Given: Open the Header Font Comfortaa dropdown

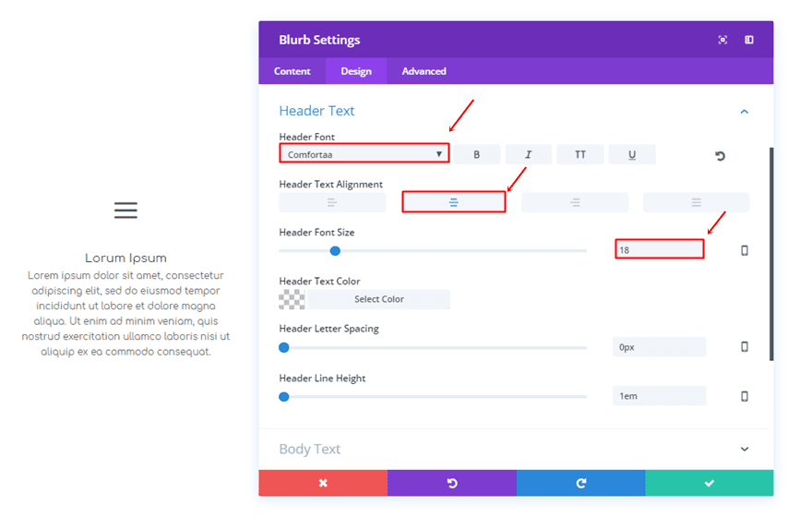Looking at the screenshot, I should 364,154.
